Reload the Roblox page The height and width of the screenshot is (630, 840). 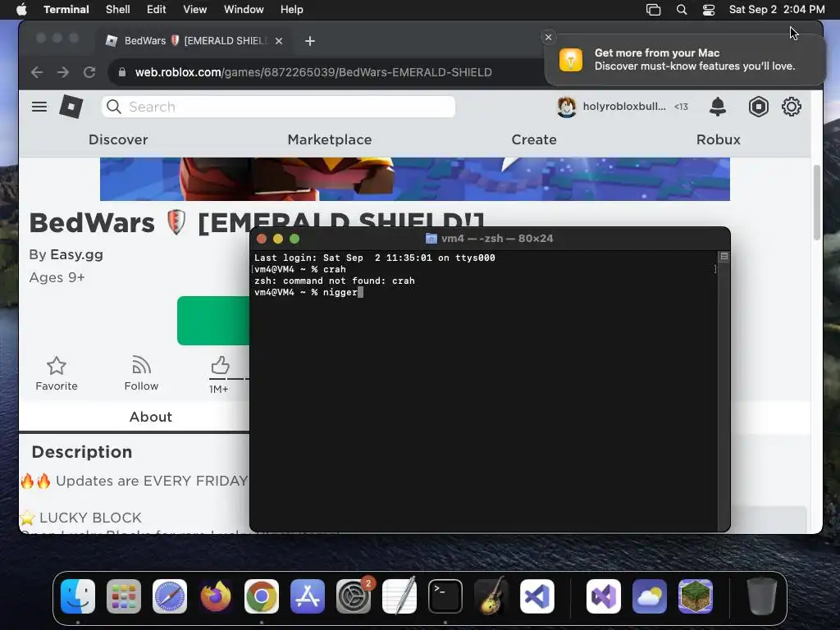tap(89, 72)
